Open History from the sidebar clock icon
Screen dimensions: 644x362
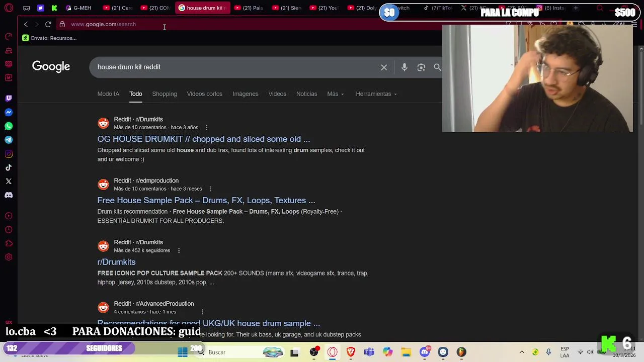point(9,230)
